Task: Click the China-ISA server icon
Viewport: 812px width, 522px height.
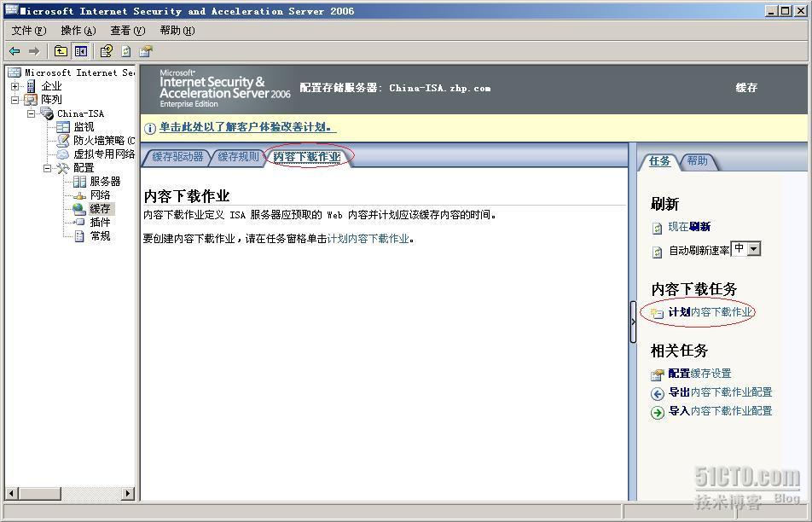Action: (x=47, y=113)
